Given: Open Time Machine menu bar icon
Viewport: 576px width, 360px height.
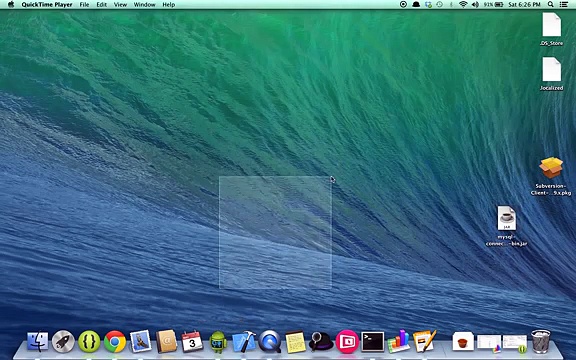Looking at the screenshot, I should pyautogui.click(x=439, y=4).
